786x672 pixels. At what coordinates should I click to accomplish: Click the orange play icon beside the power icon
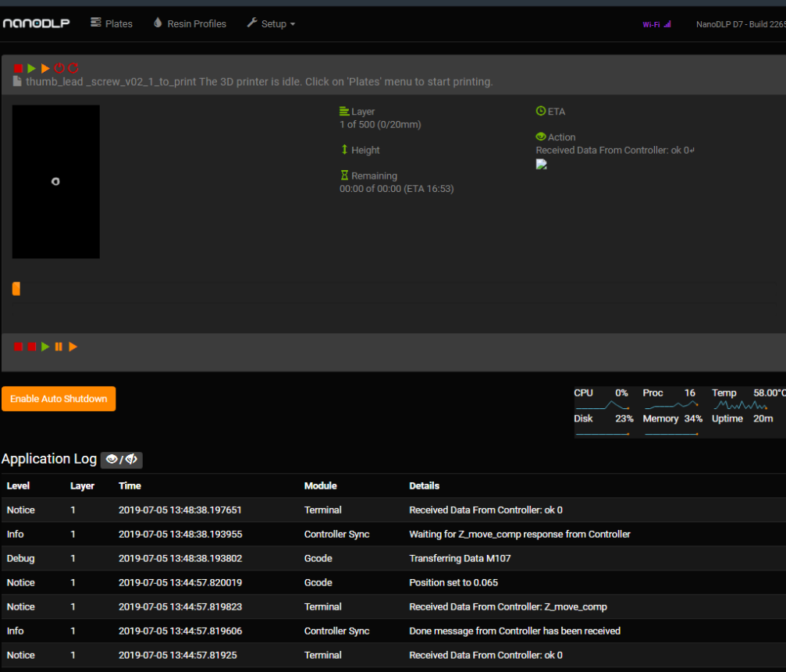45,69
